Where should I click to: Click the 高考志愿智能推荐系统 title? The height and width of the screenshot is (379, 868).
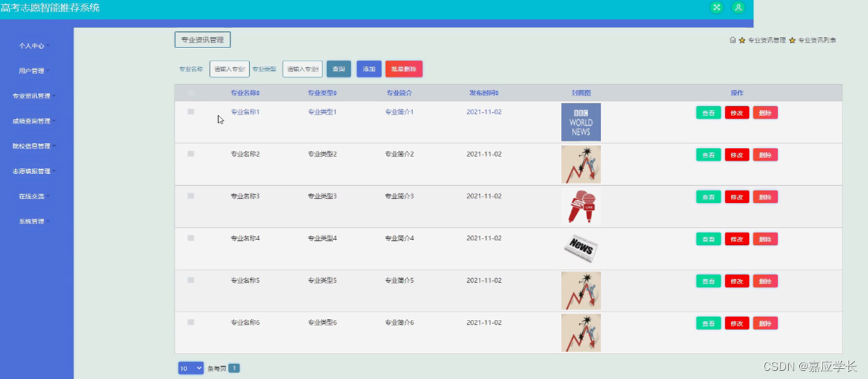[50, 8]
